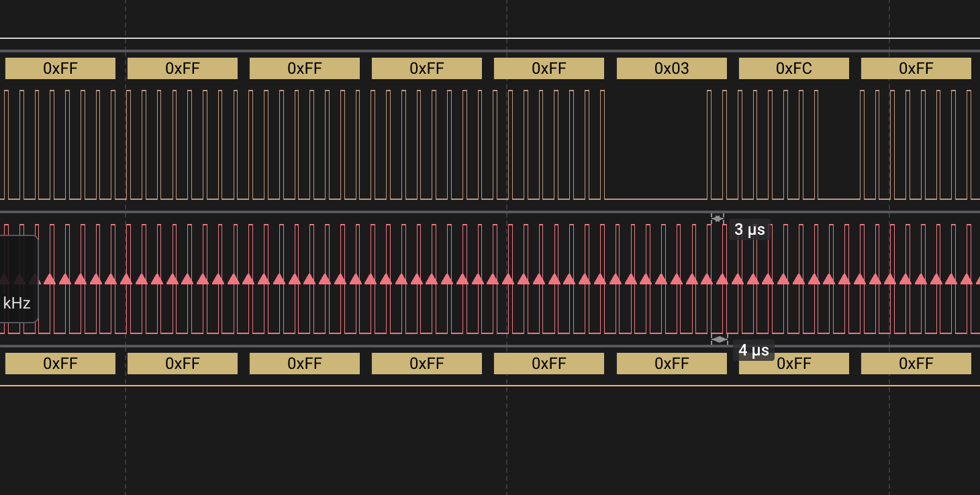Click the 4 µs measurement label

[x=753, y=350]
